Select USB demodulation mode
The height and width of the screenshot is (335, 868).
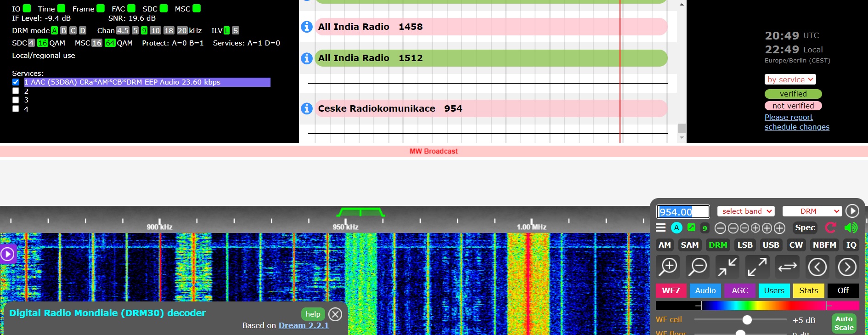[771, 245]
